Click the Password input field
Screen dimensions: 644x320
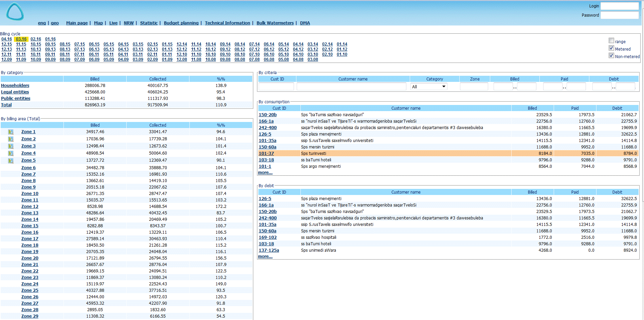620,15
